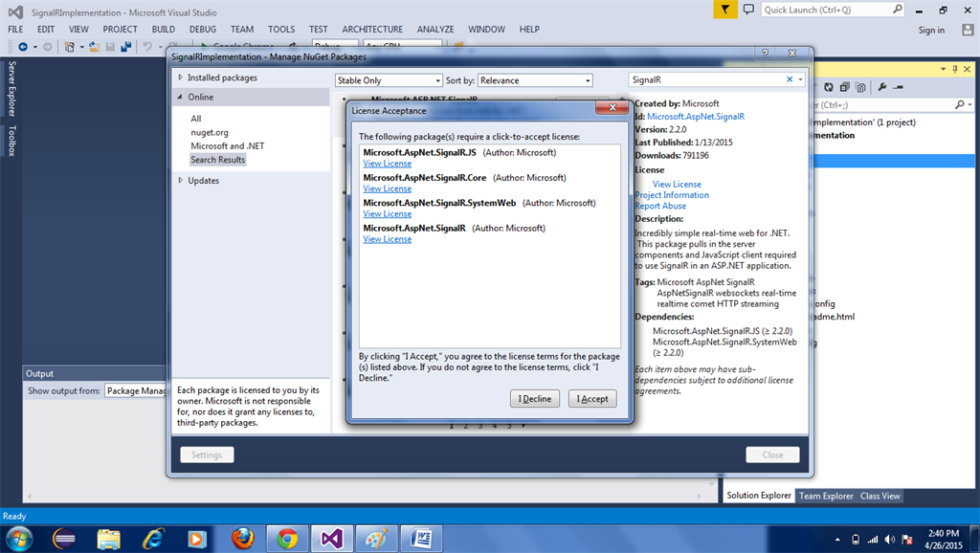The width and height of the screenshot is (980, 553).
Task: Click the volume speaker tray icon
Action: [x=889, y=540]
